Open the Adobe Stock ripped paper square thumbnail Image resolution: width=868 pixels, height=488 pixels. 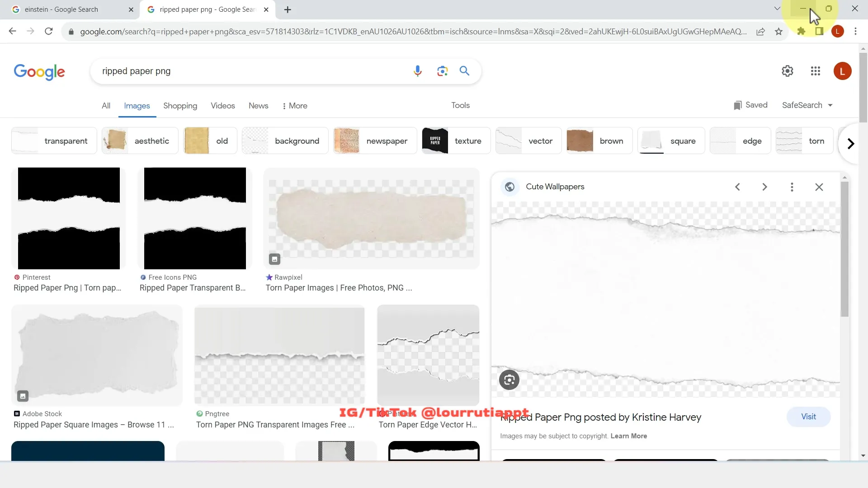pyautogui.click(x=97, y=355)
